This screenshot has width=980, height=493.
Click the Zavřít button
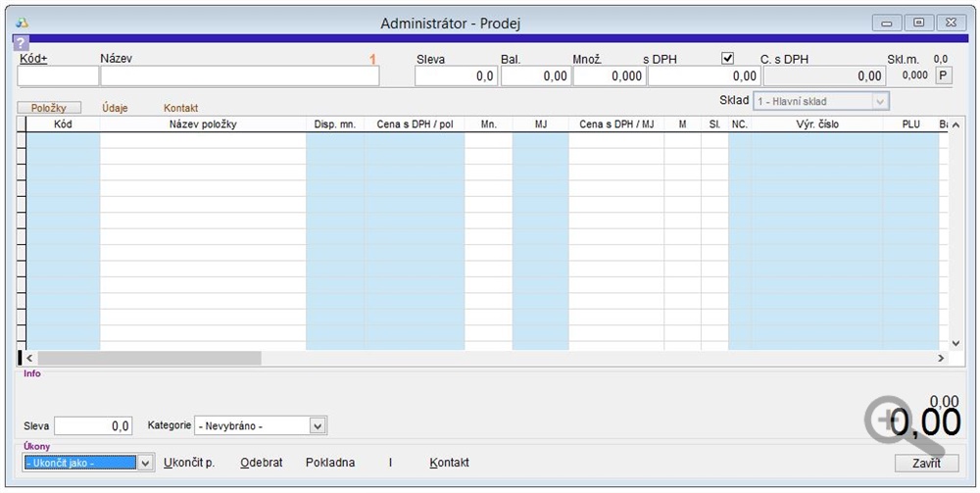pos(926,464)
